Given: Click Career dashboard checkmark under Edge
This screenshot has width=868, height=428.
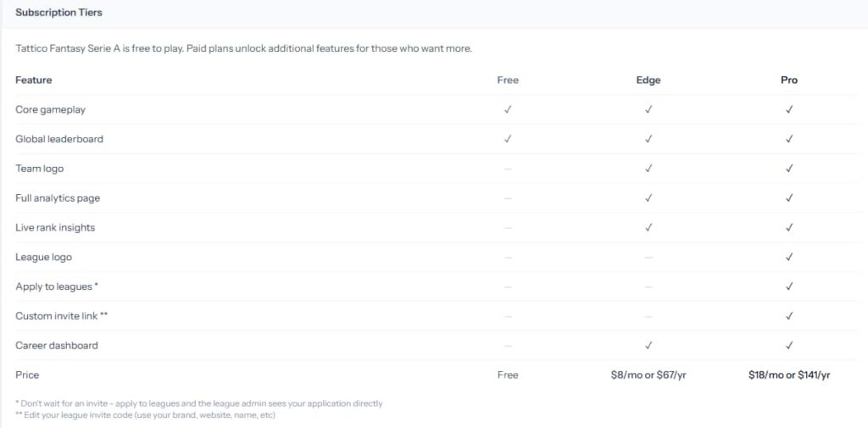Looking at the screenshot, I should (648, 346).
